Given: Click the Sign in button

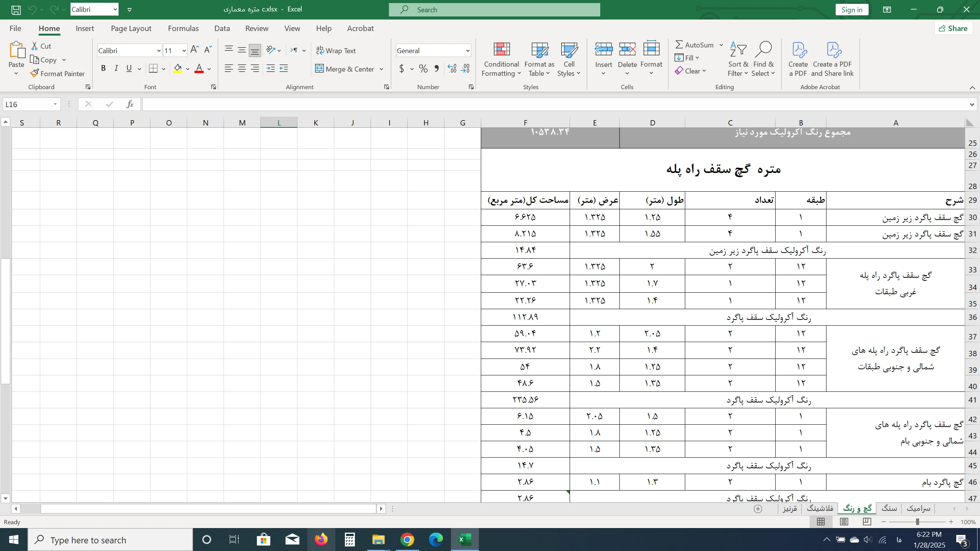Looking at the screenshot, I should tap(852, 10).
